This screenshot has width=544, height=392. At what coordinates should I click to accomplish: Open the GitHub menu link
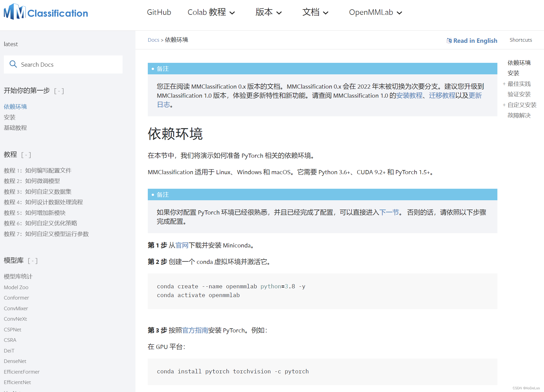(159, 12)
